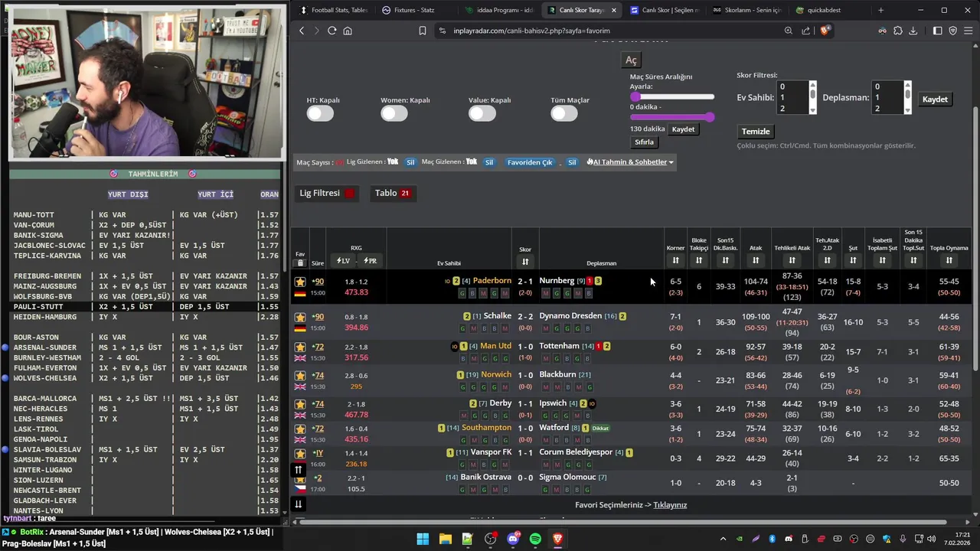This screenshot has width=980, height=551.
Task: Click the trash icon under Fav header
Action: [300, 263]
